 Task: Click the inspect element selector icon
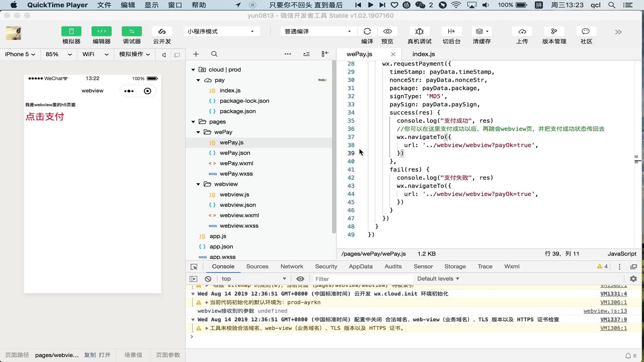pyautogui.click(x=194, y=267)
